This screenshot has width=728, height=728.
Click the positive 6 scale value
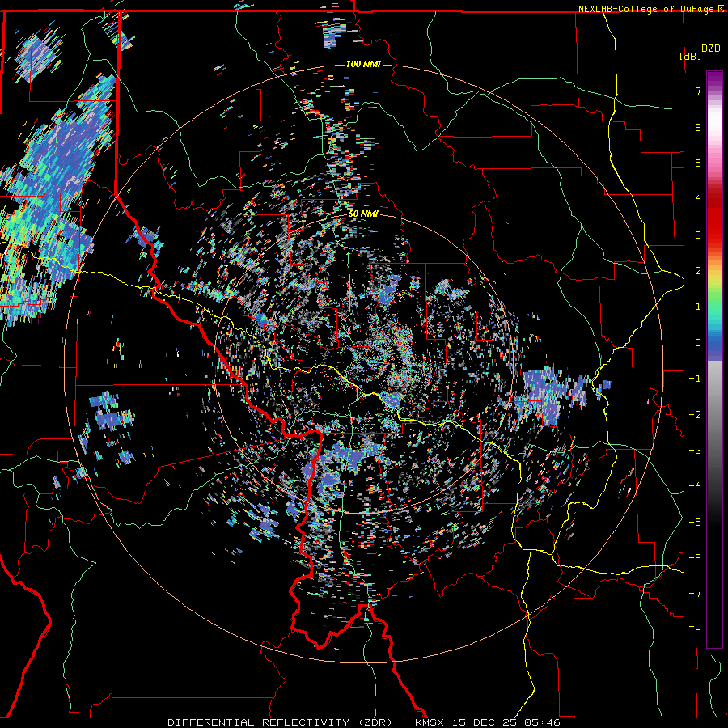pos(698,127)
